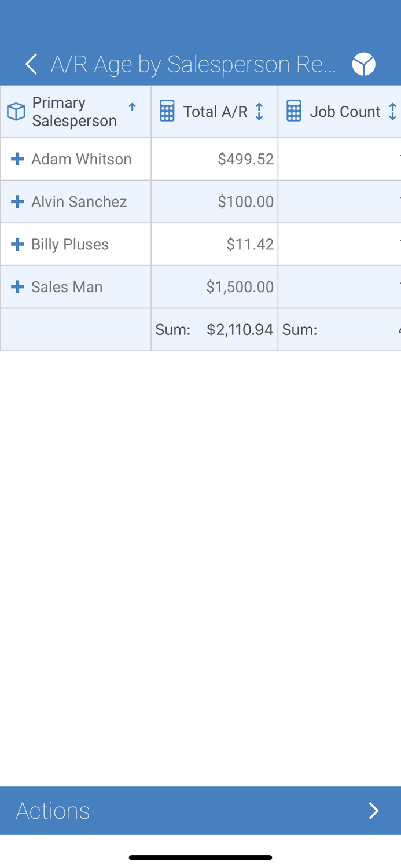This screenshot has width=401, height=868.
Task: Toggle sort order on the Total A/R column
Action: point(260,111)
